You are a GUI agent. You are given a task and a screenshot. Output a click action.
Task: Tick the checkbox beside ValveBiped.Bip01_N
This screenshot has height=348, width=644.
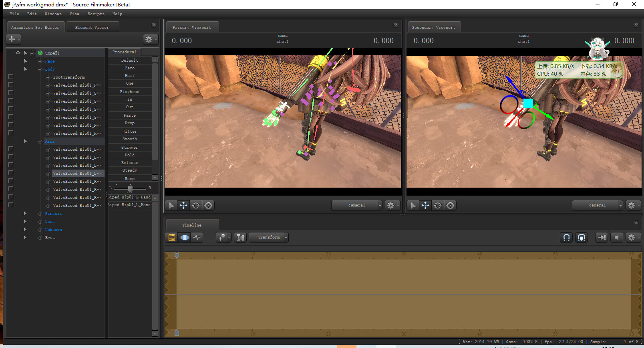click(x=11, y=125)
